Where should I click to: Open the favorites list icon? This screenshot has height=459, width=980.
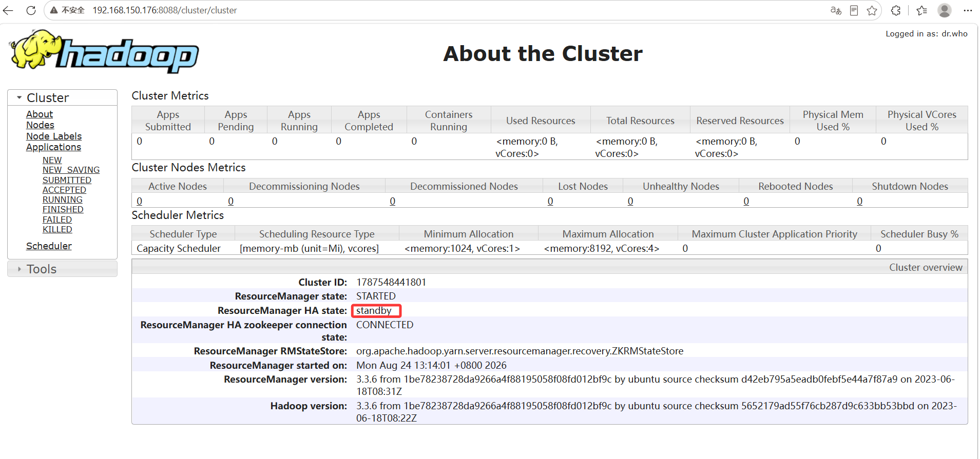[x=922, y=10]
